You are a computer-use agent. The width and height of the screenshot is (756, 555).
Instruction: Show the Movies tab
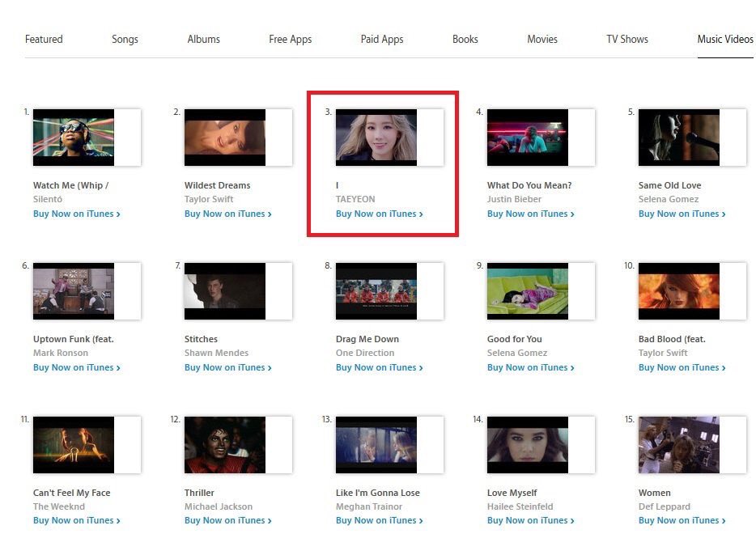pos(542,39)
